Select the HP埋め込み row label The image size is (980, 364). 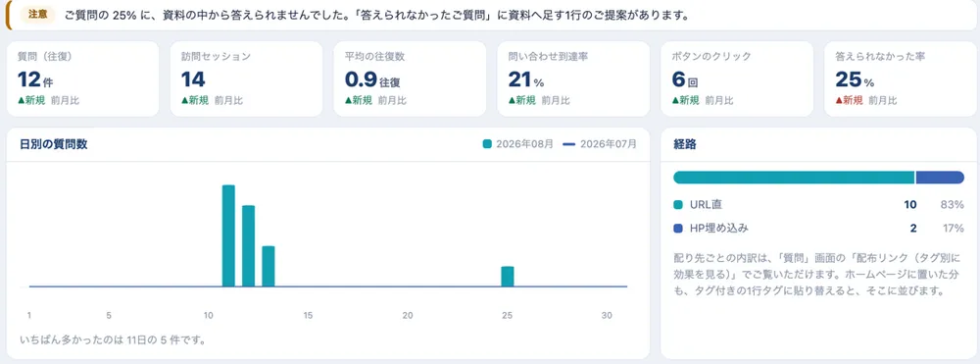(x=718, y=229)
